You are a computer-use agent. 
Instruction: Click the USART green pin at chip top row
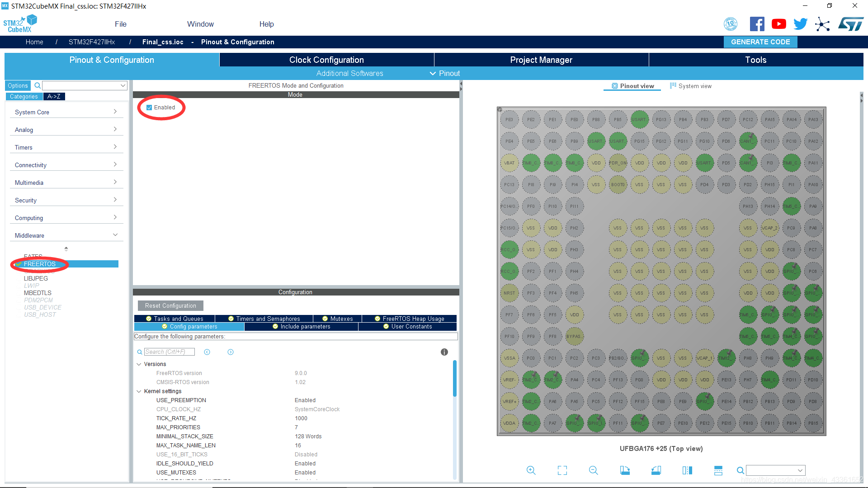[639, 120]
